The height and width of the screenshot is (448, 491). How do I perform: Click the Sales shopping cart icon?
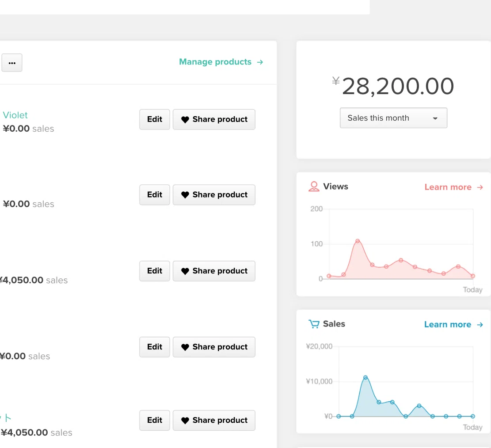coord(314,324)
